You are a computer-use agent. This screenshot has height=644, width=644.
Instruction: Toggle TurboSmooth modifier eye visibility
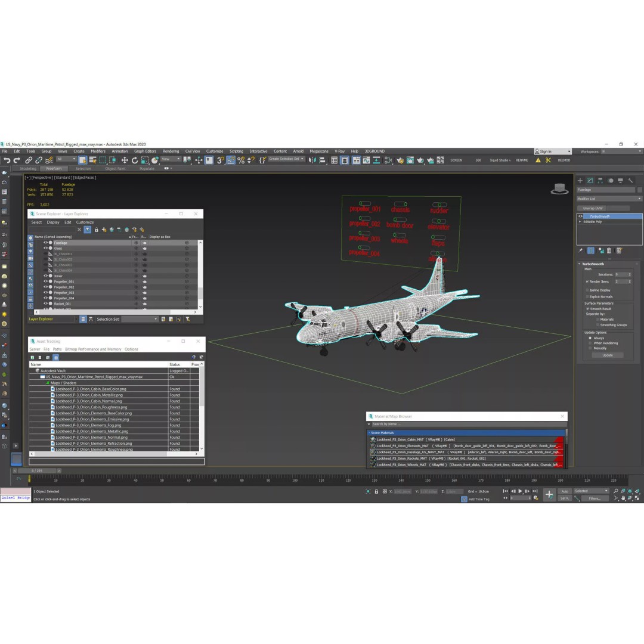[x=580, y=216]
